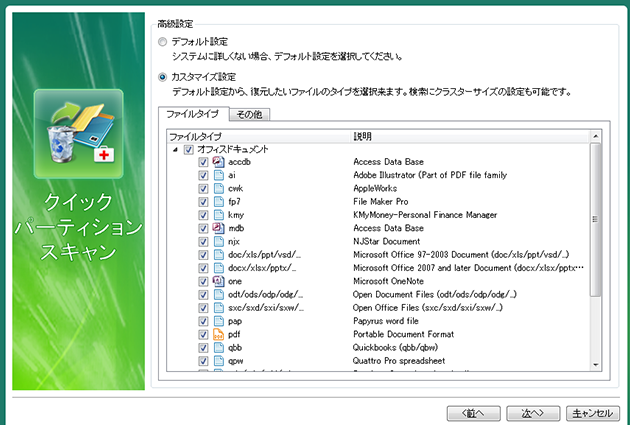The width and height of the screenshot is (630, 425).
Task: Uncheck the pdf checkbox
Action: click(x=203, y=335)
